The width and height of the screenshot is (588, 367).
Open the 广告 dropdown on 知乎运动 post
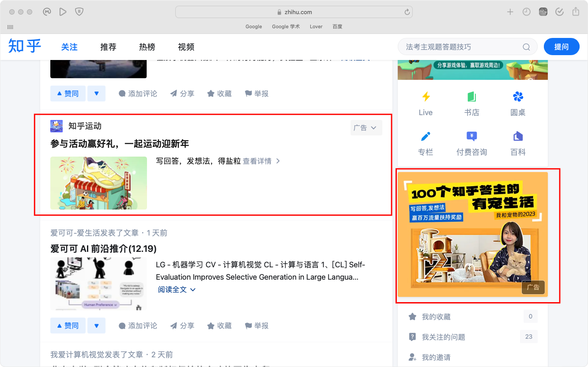tap(366, 128)
